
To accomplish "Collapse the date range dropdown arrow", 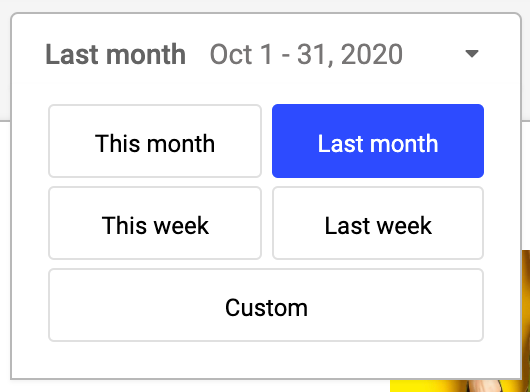I will coord(472,53).
